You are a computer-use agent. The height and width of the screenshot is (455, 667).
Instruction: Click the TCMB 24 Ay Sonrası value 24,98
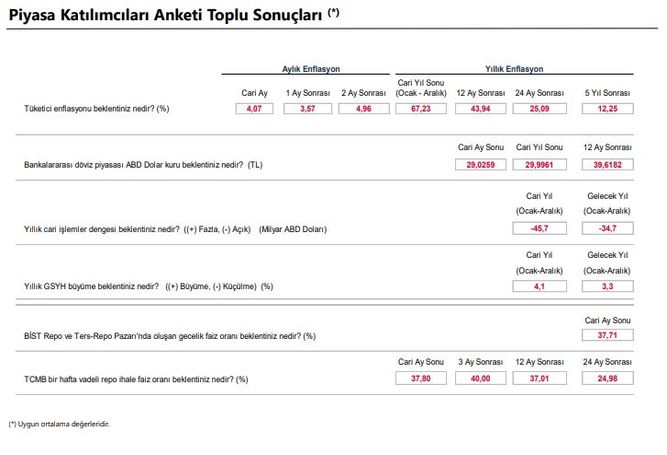point(606,379)
